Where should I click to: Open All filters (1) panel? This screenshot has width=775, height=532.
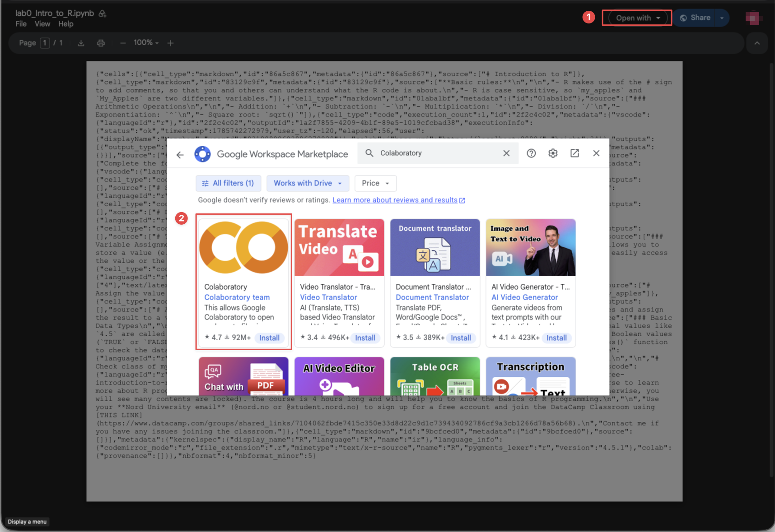click(228, 183)
